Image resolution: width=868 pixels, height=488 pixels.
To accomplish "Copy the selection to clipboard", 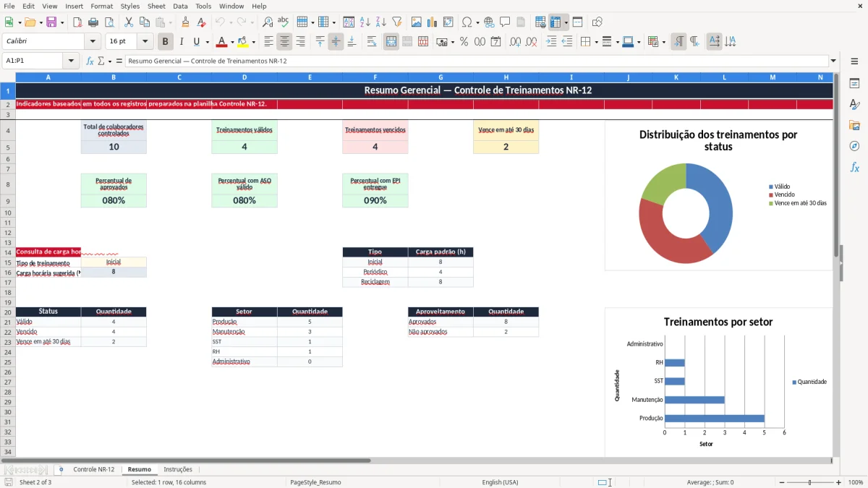I will point(144,22).
